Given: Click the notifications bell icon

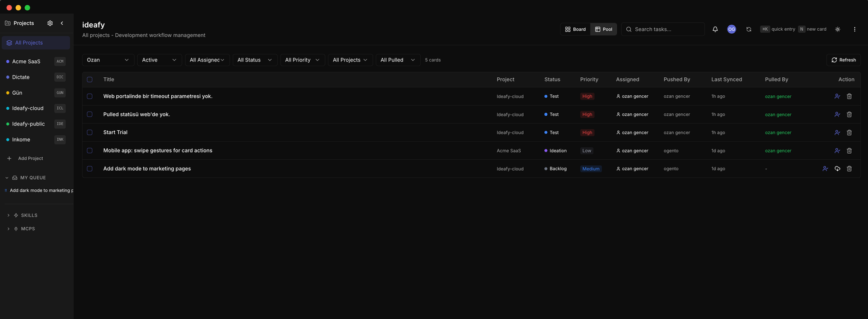Looking at the screenshot, I should point(715,29).
